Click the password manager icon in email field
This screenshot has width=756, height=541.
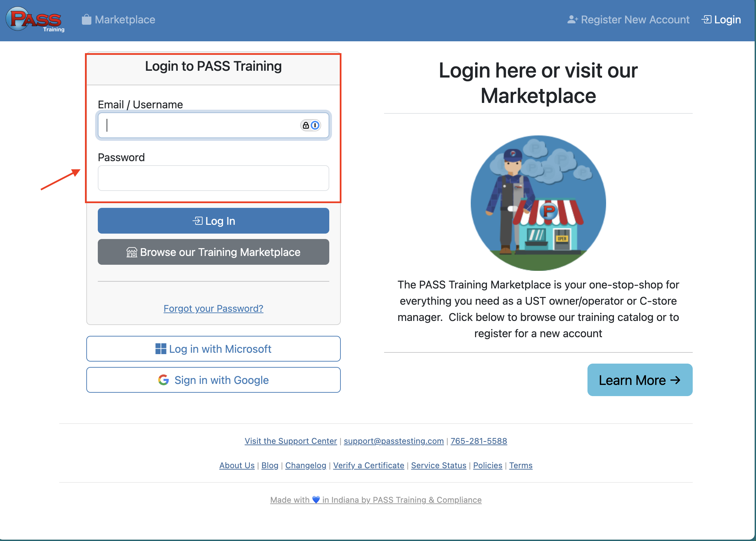(x=310, y=125)
